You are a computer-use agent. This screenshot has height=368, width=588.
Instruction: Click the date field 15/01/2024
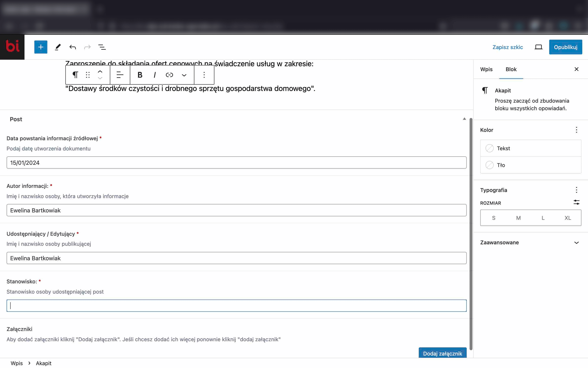236,163
